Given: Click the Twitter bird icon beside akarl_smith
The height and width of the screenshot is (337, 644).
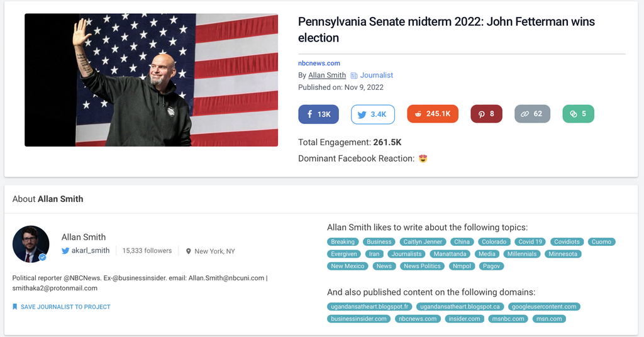Looking at the screenshot, I should pos(65,251).
